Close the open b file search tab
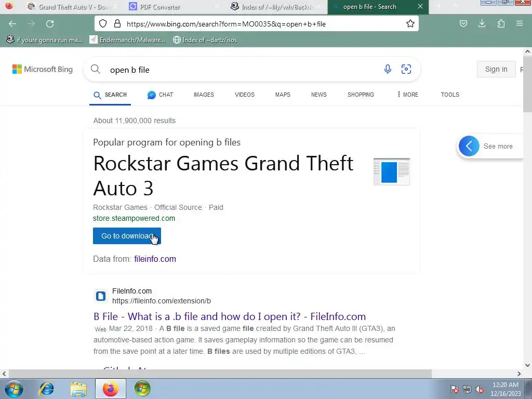Viewport: 532px width, 399px height. [x=420, y=6]
